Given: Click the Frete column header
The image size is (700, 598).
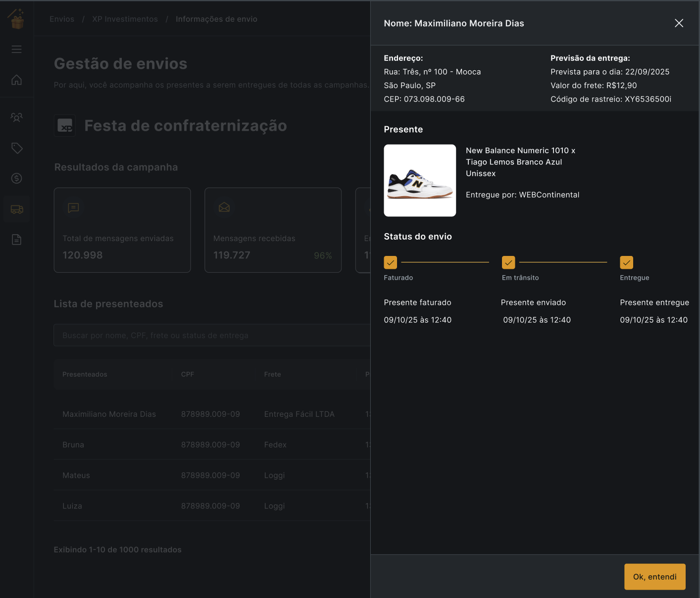Looking at the screenshot, I should click(272, 374).
